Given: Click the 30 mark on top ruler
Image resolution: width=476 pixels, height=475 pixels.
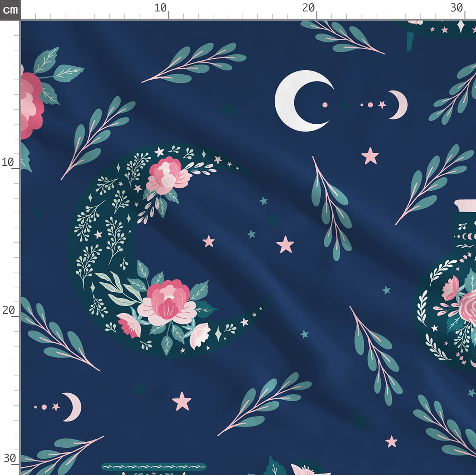Looking at the screenshot, I should (456, 8).
